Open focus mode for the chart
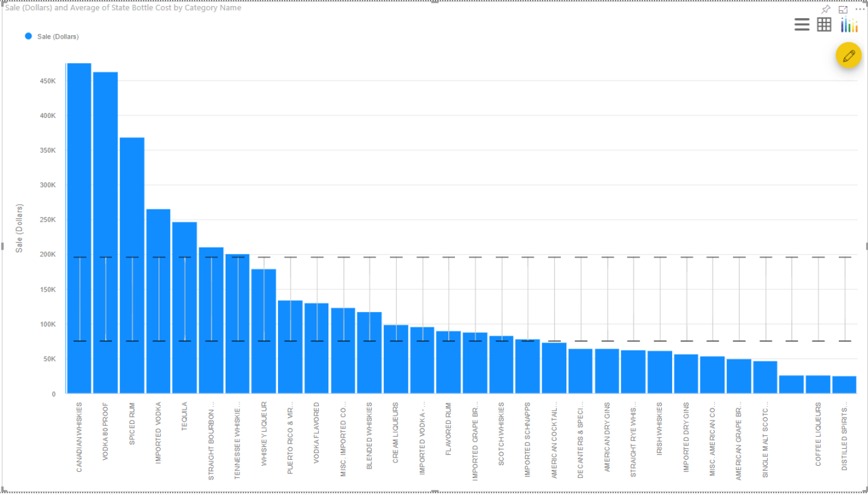The image size is (868, 495). (x=842, y=9)
